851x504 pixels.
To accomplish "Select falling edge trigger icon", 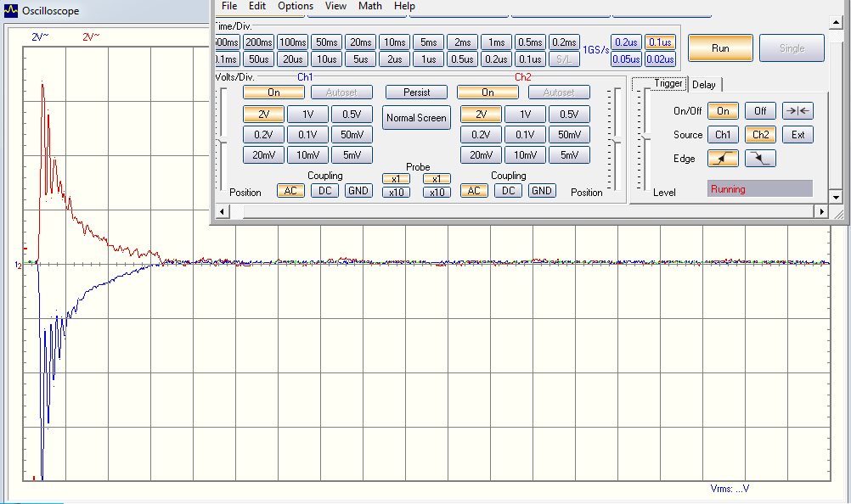I will tap(760, 159).
